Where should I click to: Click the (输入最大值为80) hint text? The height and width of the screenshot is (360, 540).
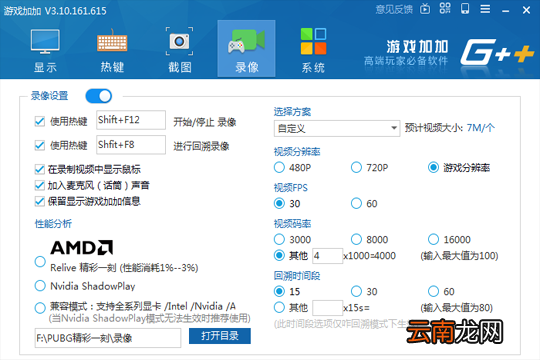tap(456, 307)
